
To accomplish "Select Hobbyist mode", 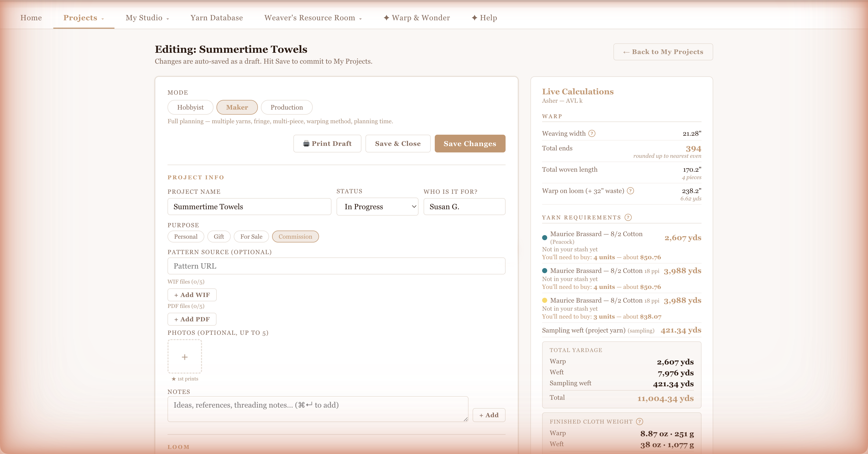I will (x=190, y=107).
